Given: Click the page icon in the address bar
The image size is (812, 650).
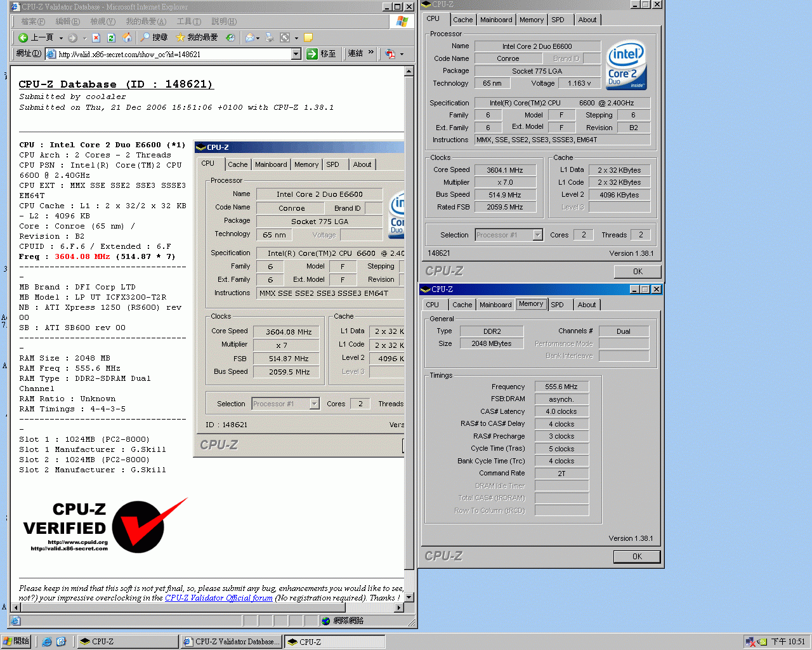Looking at the screenshot, I should (51, 54).
